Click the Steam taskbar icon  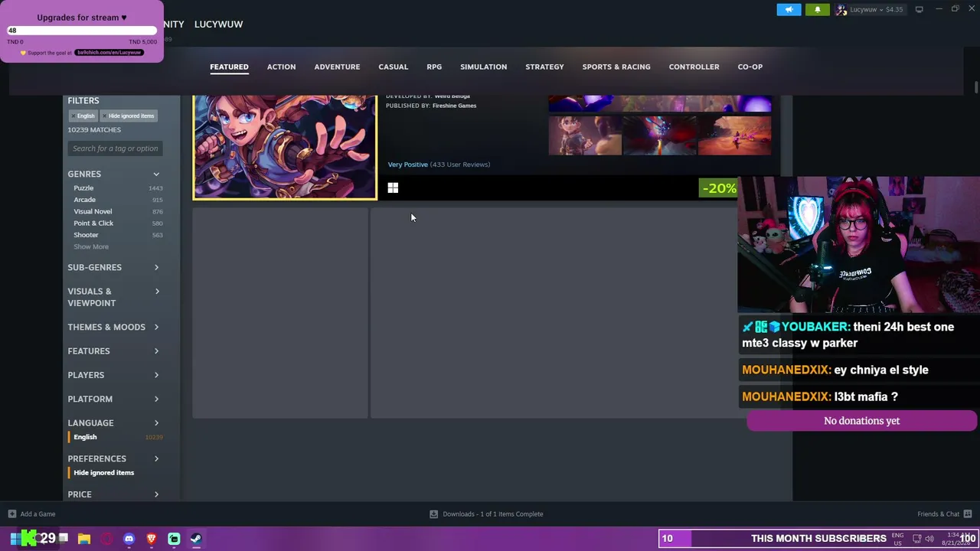coord(196,539)
